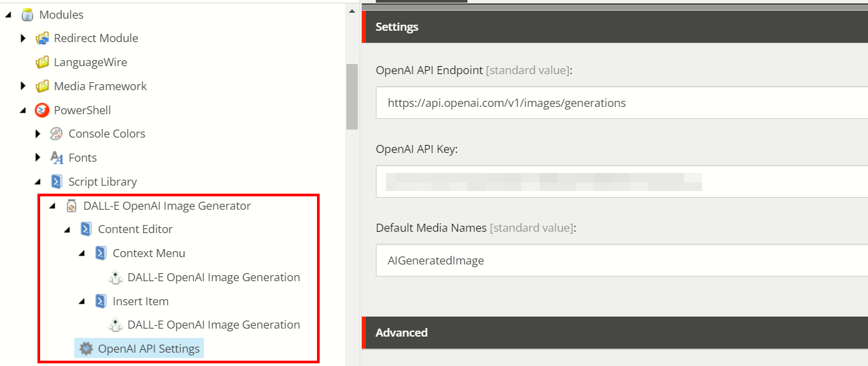Click the Script Library icon
868x366 pixels.
pos(57,182)
